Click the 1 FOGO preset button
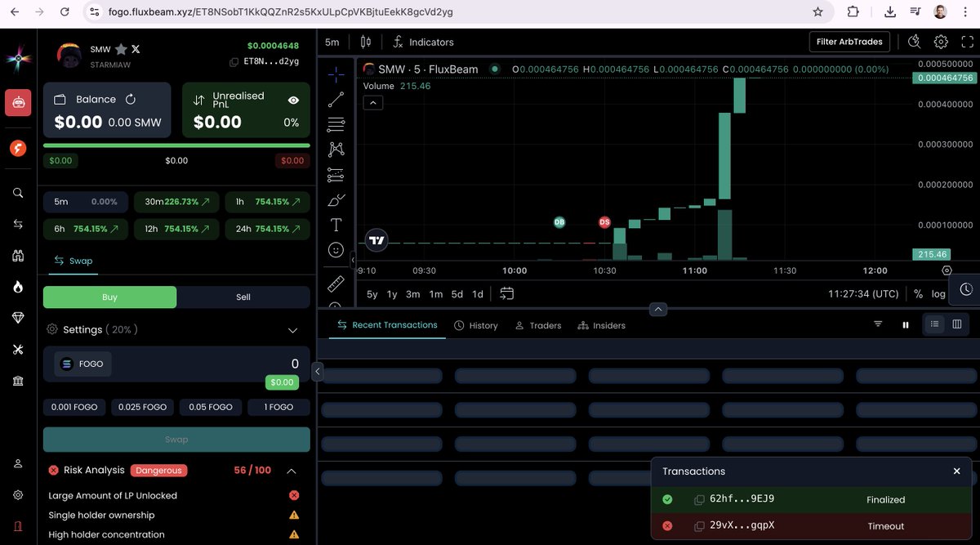The image size is (980, 545). (x=279, y=407)
